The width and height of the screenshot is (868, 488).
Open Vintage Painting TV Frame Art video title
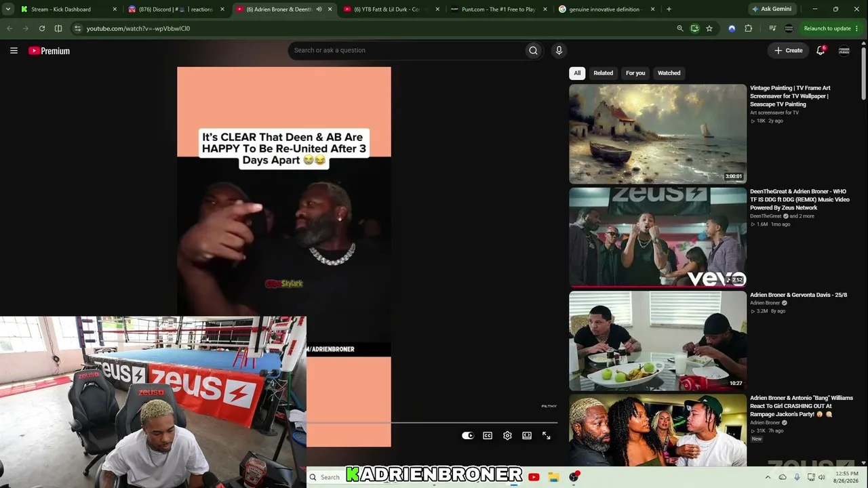click(x=790, y=96)
